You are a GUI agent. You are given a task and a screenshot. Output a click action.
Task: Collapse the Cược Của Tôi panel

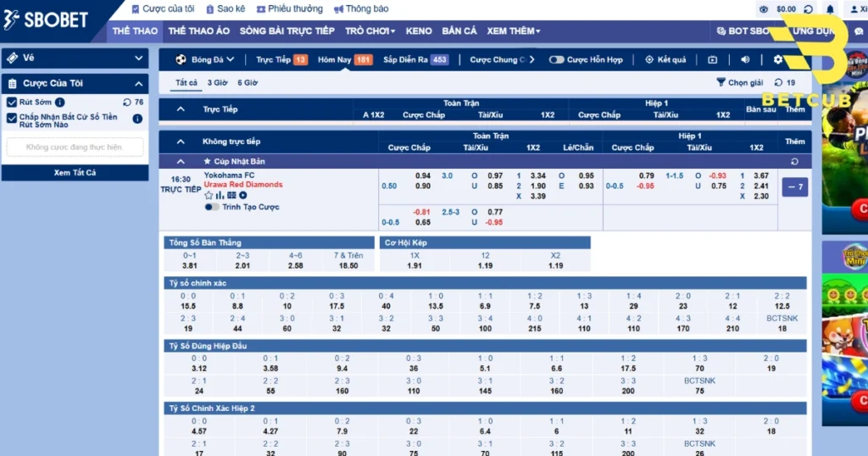coord(138,84)
